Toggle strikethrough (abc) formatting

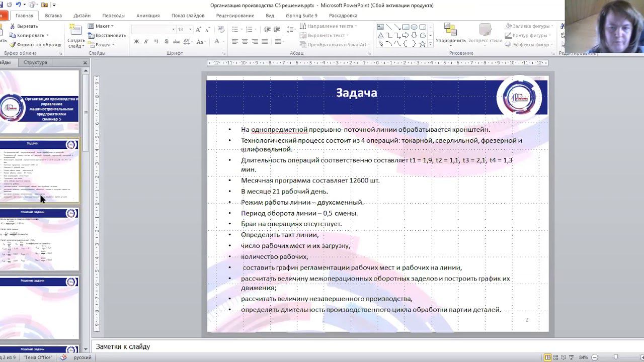(x=176, y=42)
